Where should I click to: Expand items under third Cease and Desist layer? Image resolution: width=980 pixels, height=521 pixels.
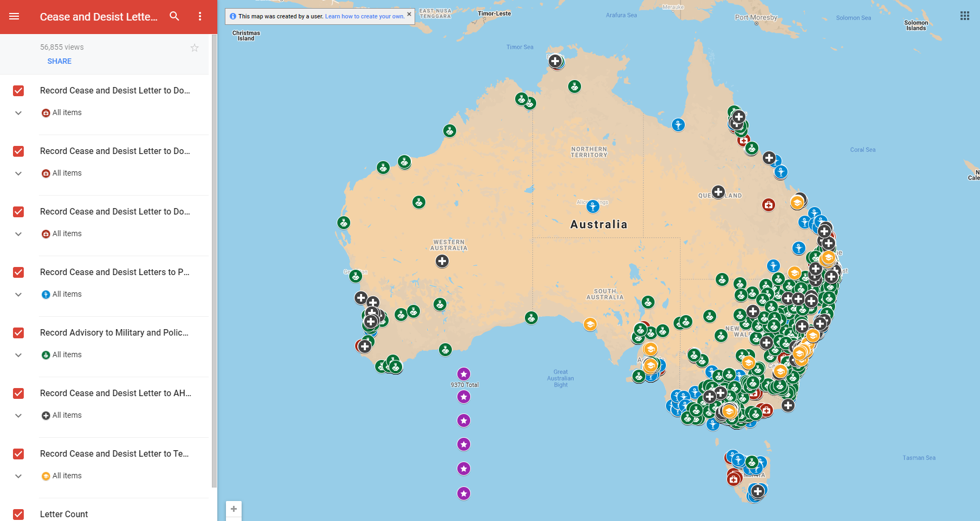(18, 234)
